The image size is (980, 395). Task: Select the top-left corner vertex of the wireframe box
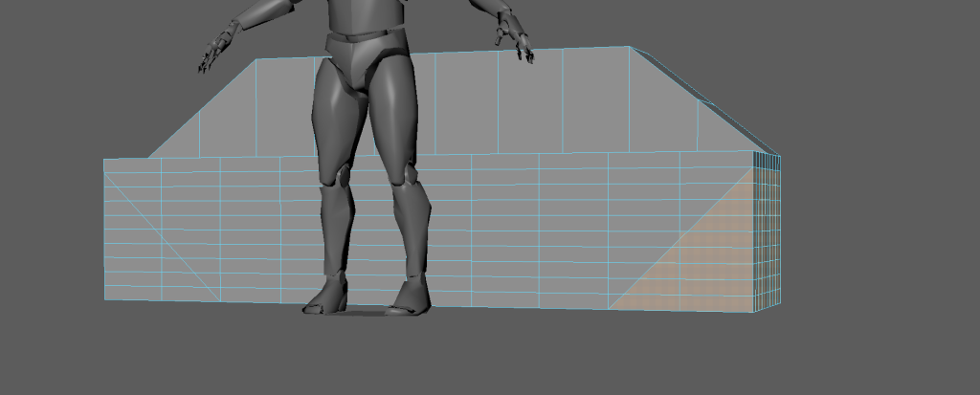pyautogui.click(x=104, y=160)
